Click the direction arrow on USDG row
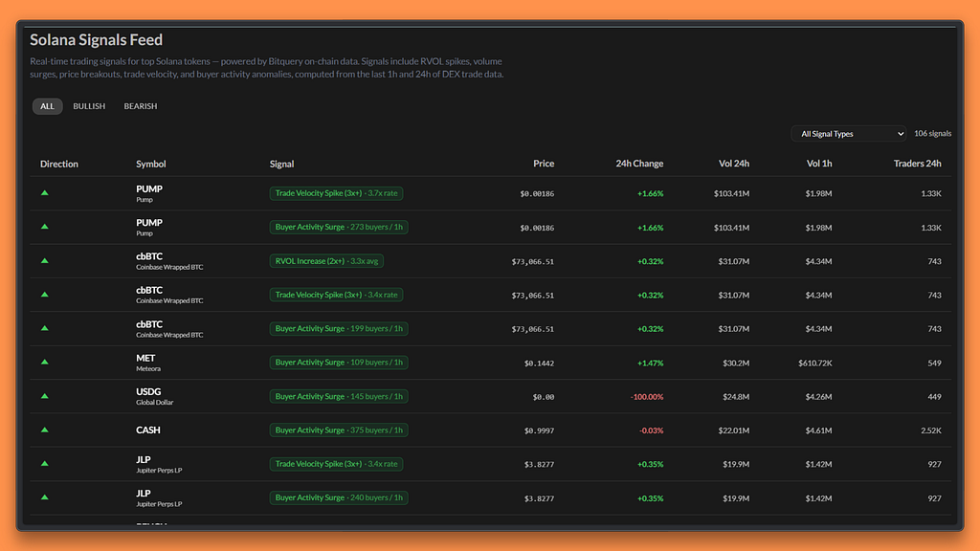Screen dimensions: 980x551 (x=44, y=396)
